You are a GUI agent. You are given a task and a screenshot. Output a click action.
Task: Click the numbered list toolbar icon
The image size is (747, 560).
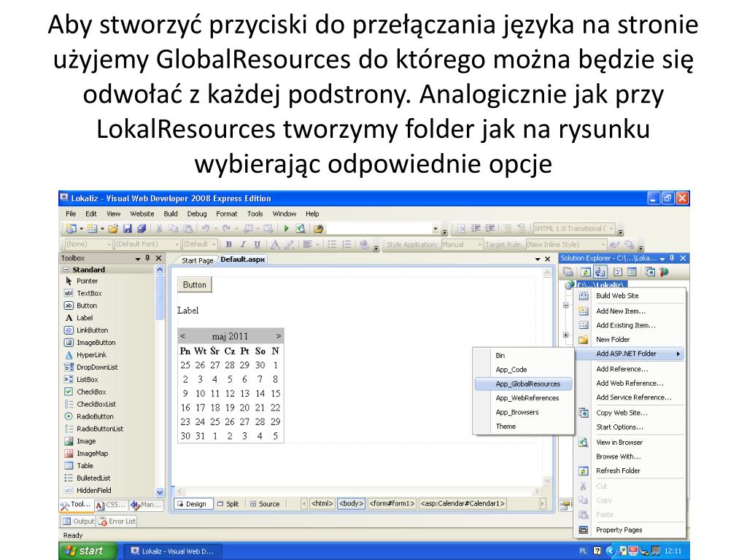coord(347,244)
